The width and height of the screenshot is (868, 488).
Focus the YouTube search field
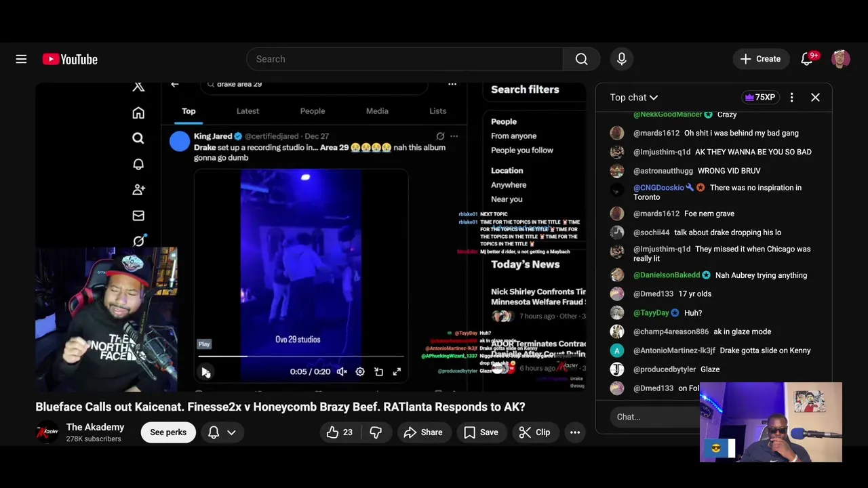405,59
